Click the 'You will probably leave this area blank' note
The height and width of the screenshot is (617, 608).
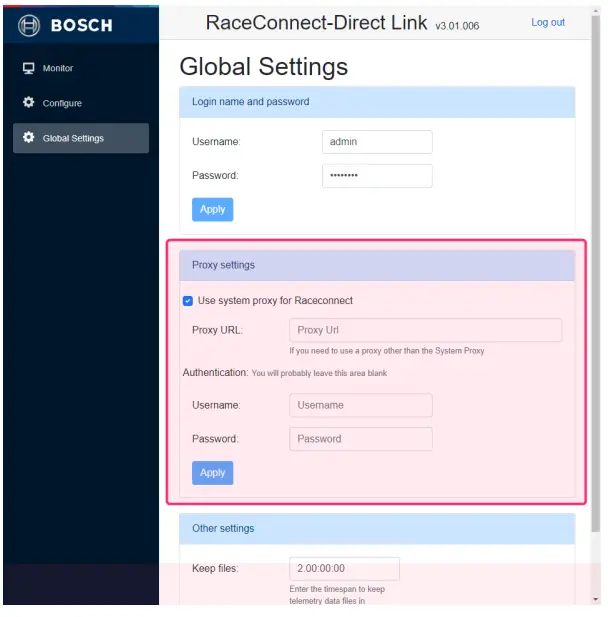[319, 373]
